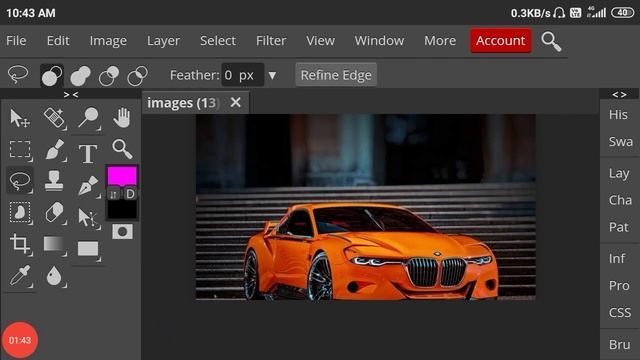Open the History panel
Viewport: 640px width, 360px height.
tap(619, 115)
